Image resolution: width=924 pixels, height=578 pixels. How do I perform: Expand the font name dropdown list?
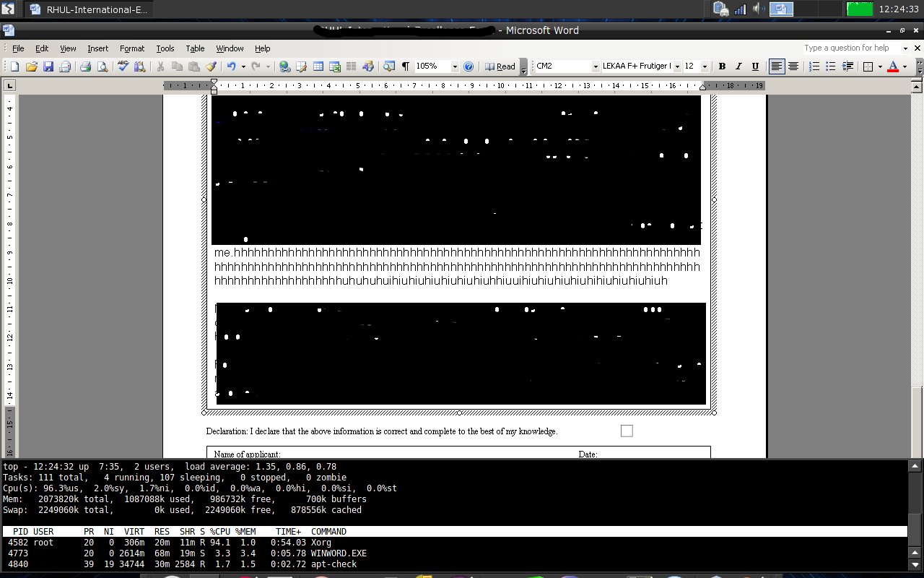tap(677, 66)
